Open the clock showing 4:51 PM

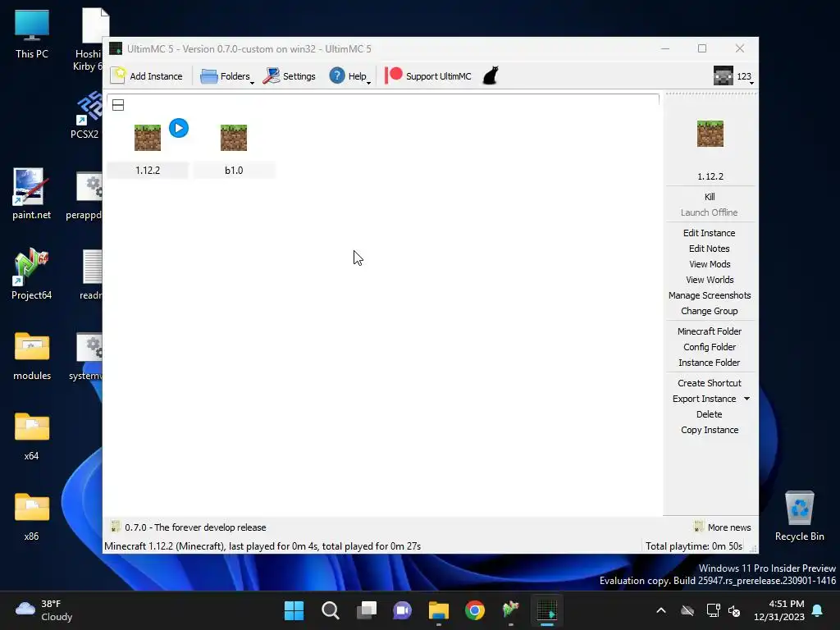point(779,610)
